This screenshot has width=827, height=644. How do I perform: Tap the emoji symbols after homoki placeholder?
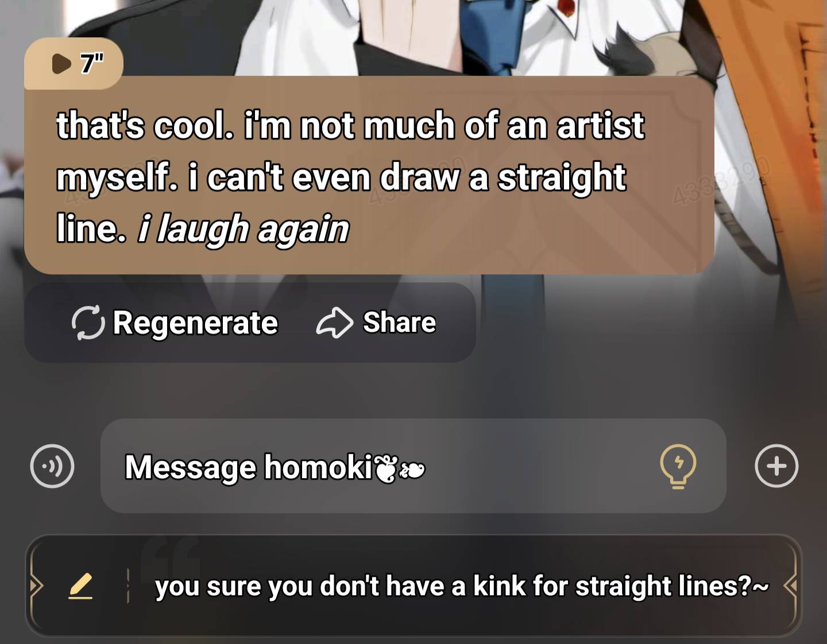400,468
